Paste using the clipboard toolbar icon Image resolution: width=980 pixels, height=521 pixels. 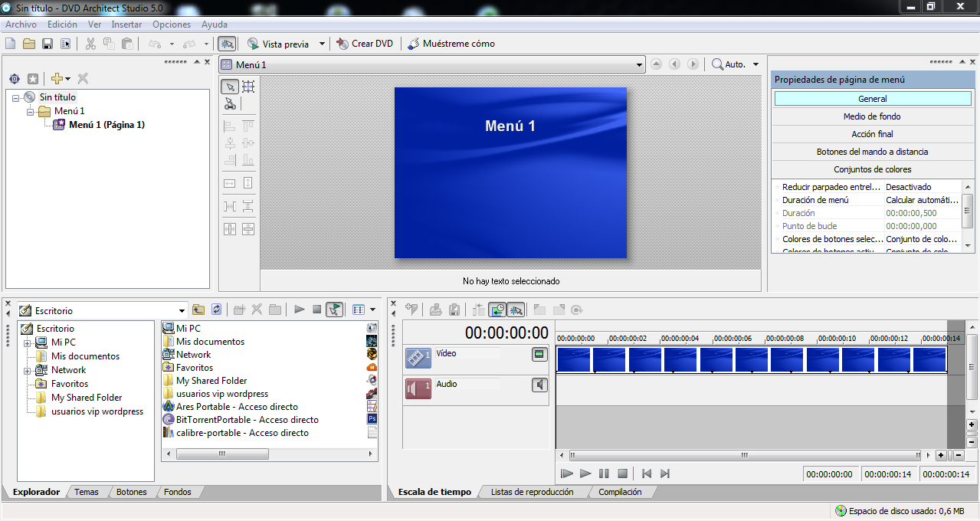(127, 44)
